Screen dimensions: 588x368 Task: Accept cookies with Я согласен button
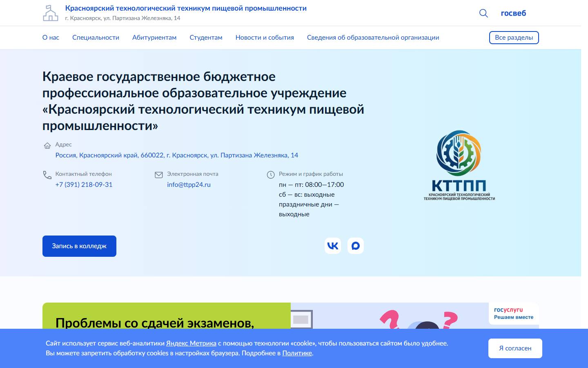click(515, 348)
